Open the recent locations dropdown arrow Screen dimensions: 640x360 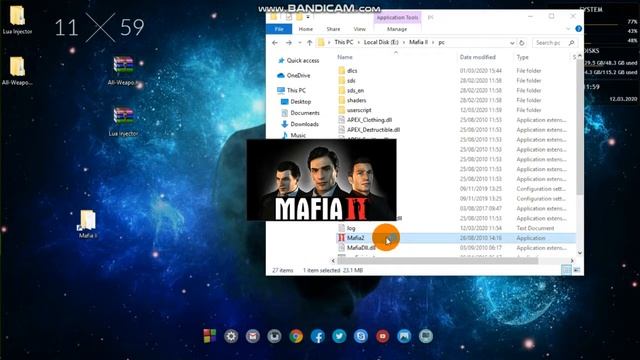(300, 42)
